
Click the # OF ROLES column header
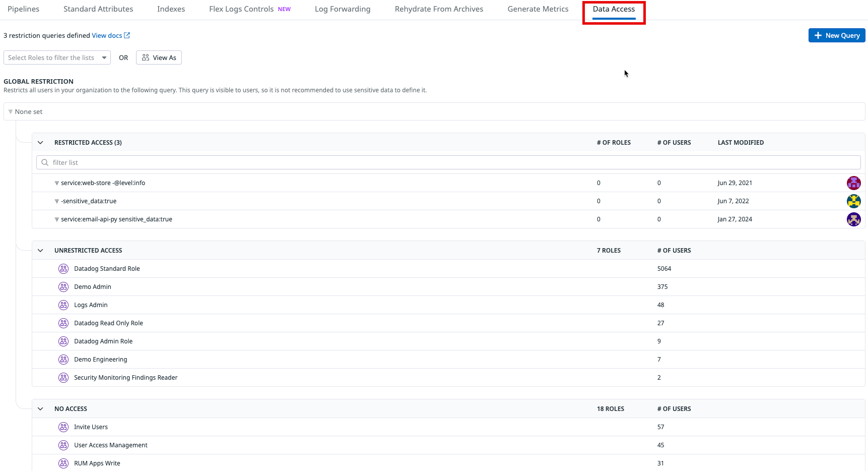[614, 143]
